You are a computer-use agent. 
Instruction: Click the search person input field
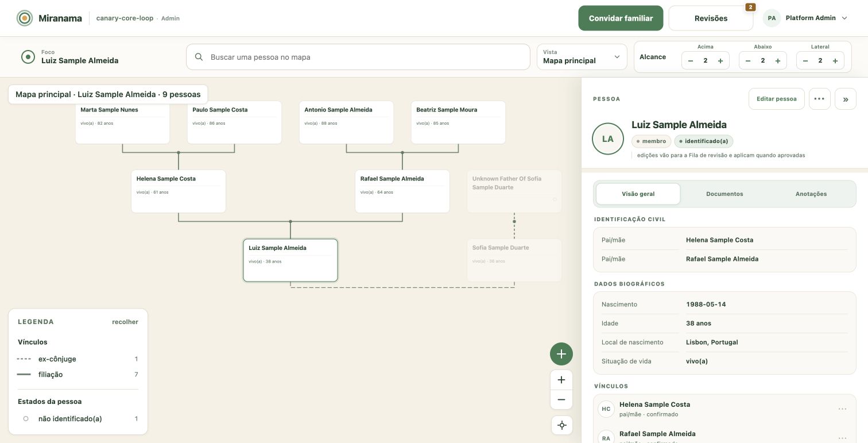pyautogui.click(x=358, y=57)
